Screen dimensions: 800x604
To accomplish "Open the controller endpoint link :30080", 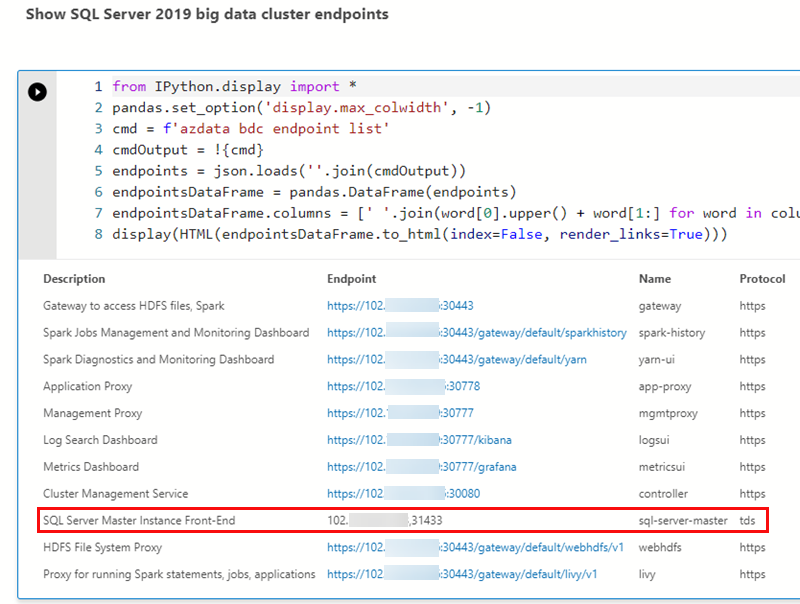I will pos(404,494).
